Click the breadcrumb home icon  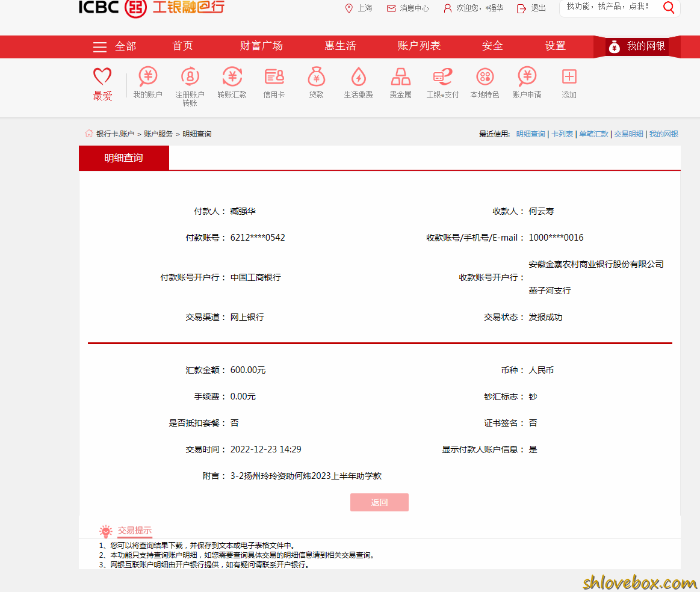point(89,133)
